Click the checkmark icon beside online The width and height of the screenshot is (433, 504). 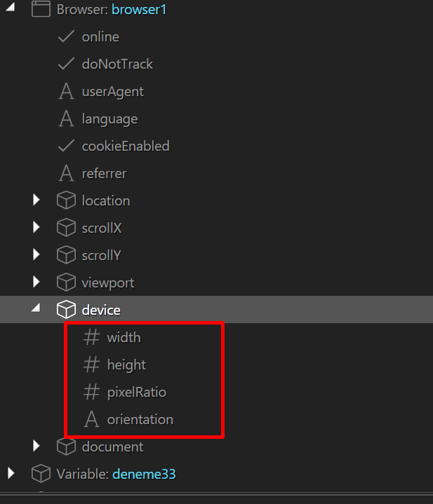pos(66,36)
